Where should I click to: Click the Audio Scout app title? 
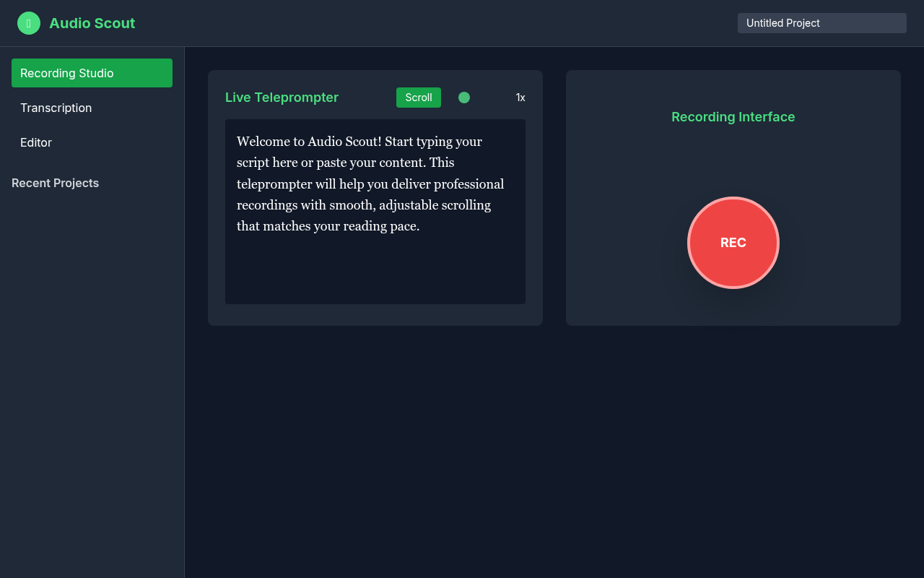pos(92,22)
